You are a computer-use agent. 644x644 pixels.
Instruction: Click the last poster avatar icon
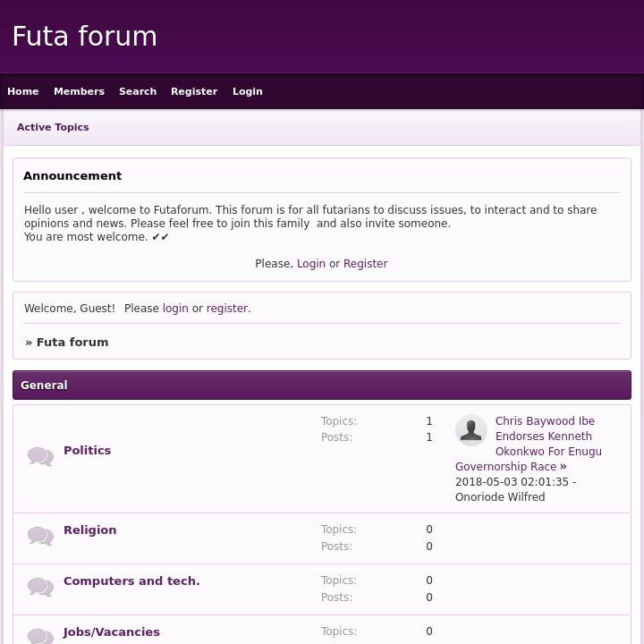[x=471, y=430]
